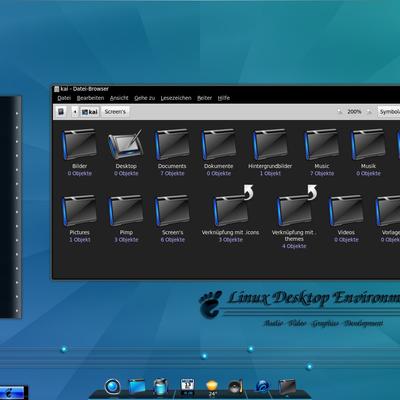Viewport: 400px width, 400px height.
Task: Toggle the location bar edit button
Action: coord(61,112)
